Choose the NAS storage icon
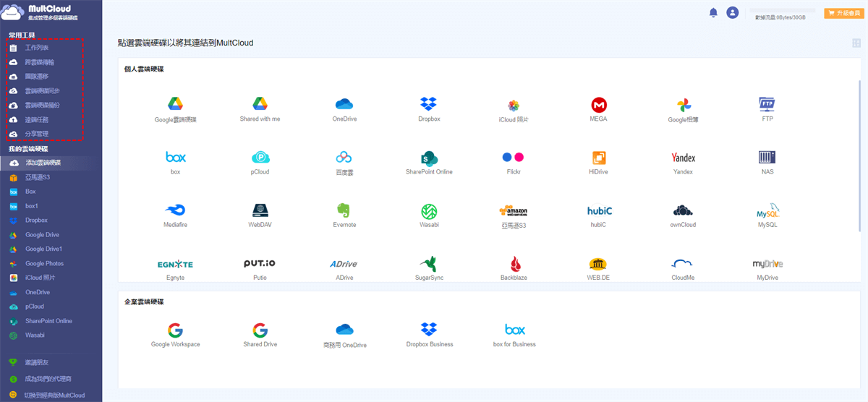This screenshot has height=402, width=868. click(x=767, y=163)
